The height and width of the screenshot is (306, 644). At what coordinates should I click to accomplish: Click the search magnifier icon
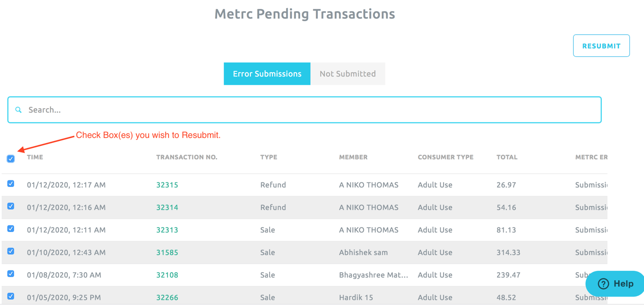pyautogui.click(x=18, y=110)
